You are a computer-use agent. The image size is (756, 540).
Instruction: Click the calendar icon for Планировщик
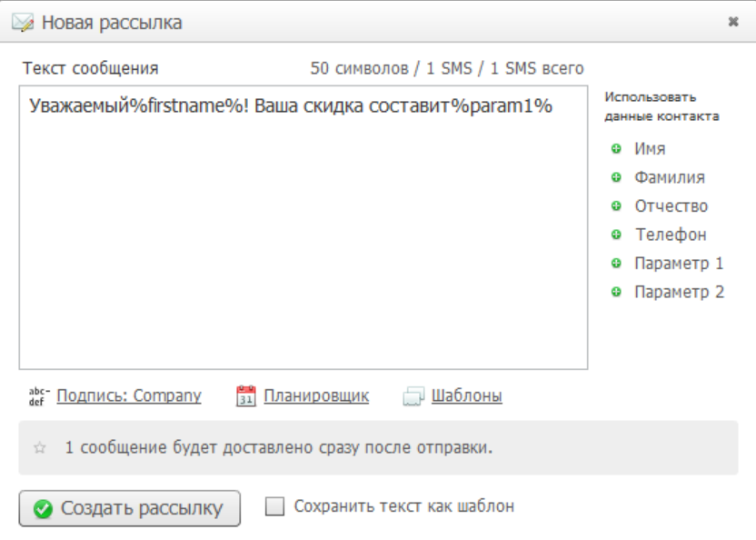pos(245,396)
